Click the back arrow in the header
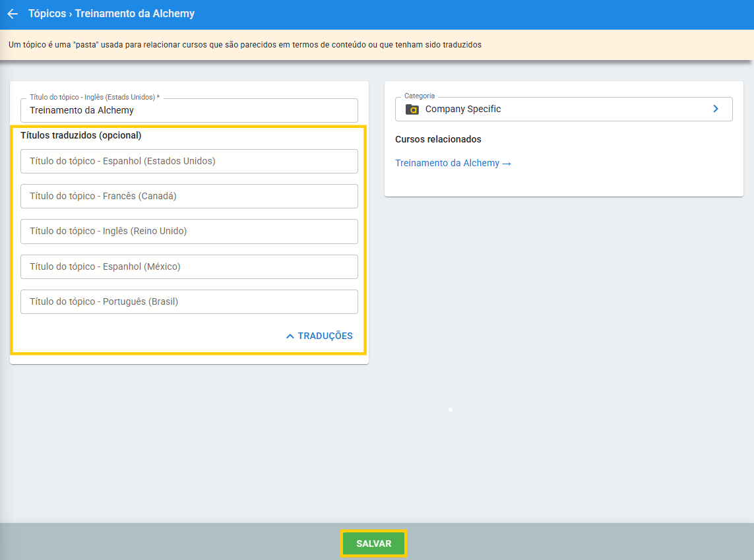The width and height of the screenshot is (754, 560). [13, 14]
